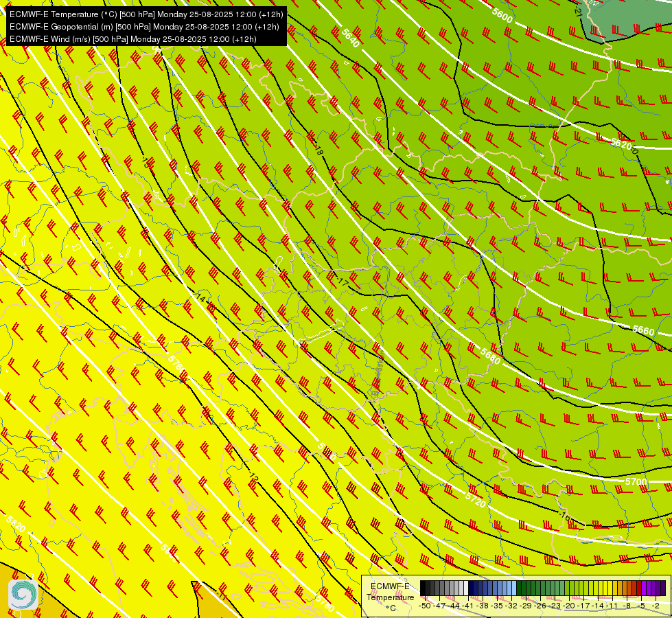Click the legend scale value -47

[439, 606]
